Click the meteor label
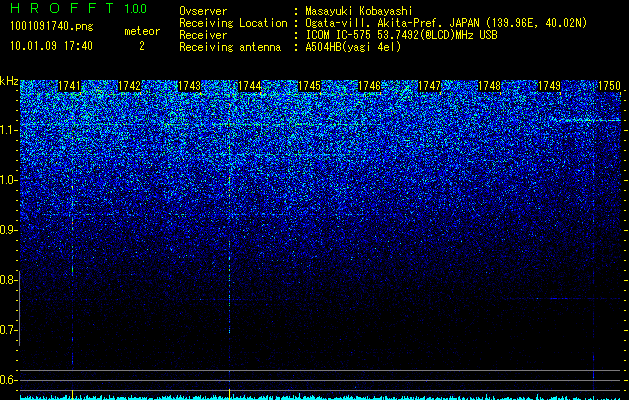This screenshot has width=629, height=400. [142, 31]
